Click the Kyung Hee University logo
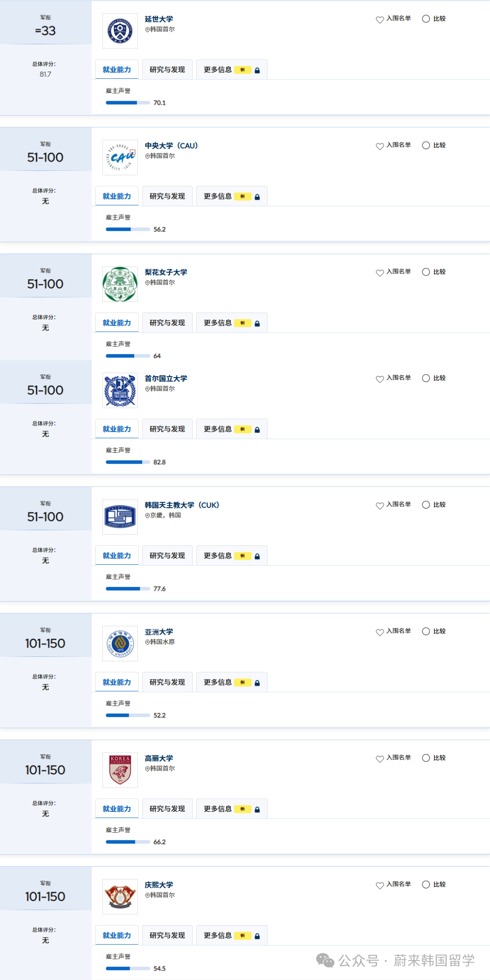Screen dimensions: 490x980 click(x=120, y=897)
